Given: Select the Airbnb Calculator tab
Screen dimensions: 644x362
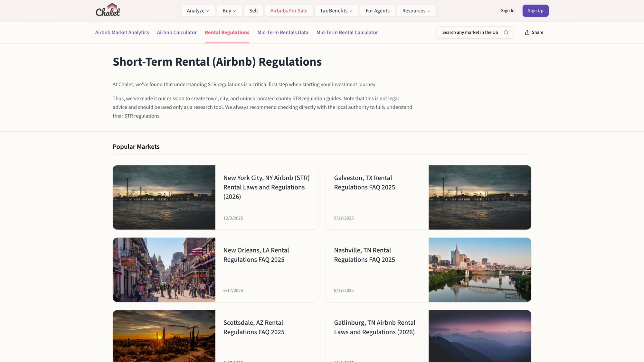Looking at the screenshot, I should click(176, 32).
